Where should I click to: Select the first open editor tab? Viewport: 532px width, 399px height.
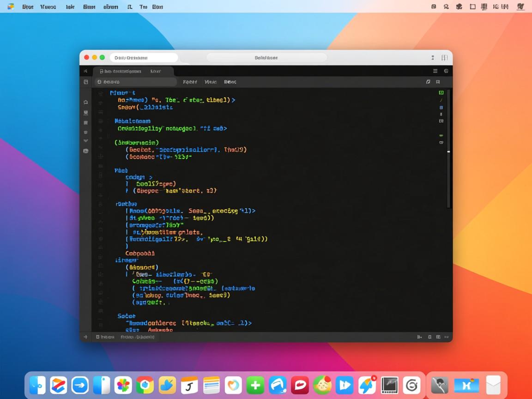click(x=121, y=71)
